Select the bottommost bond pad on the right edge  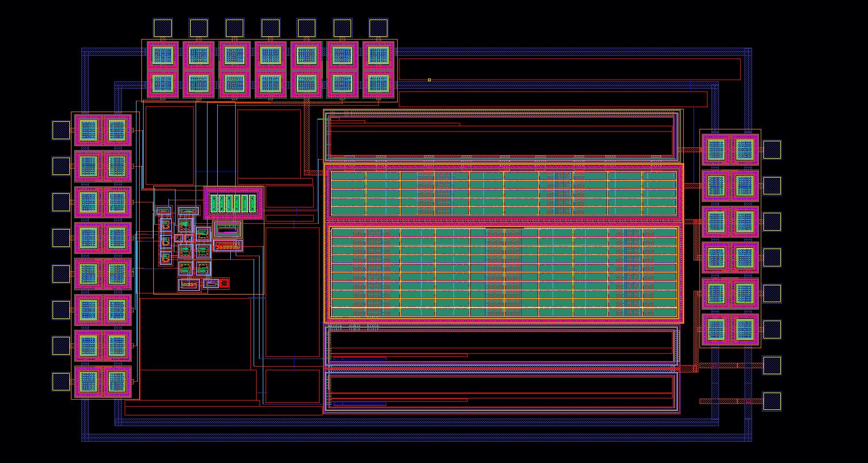tap(772, 401)
